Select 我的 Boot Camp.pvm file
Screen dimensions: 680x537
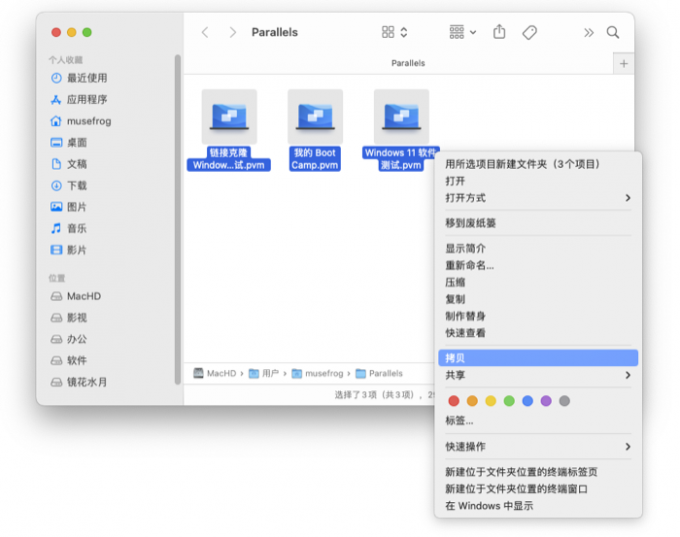tap(315, 130)
